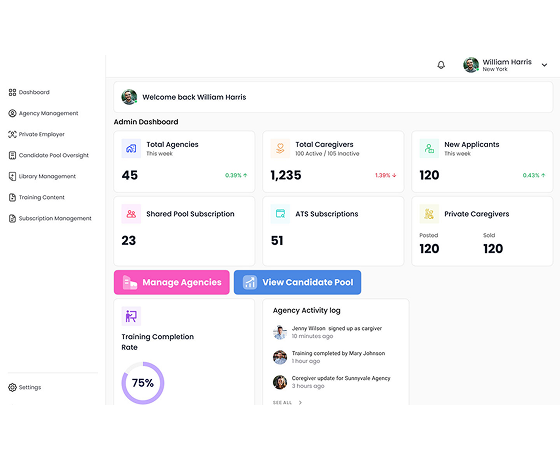The height and width of the screenshot is (460, 560).
Task: Click the 1.39% decrease indicator
Action: click(x=386, y=175)
